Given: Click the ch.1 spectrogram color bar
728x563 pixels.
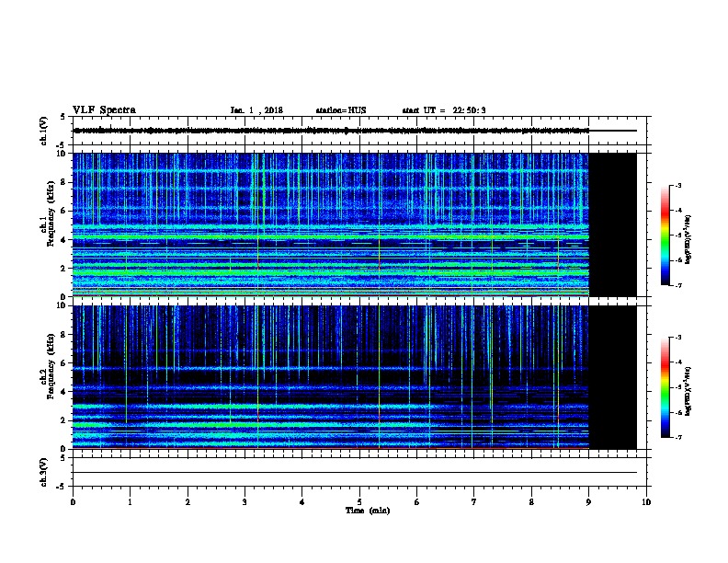Looking at the screenshot, I should coord(665,236).
